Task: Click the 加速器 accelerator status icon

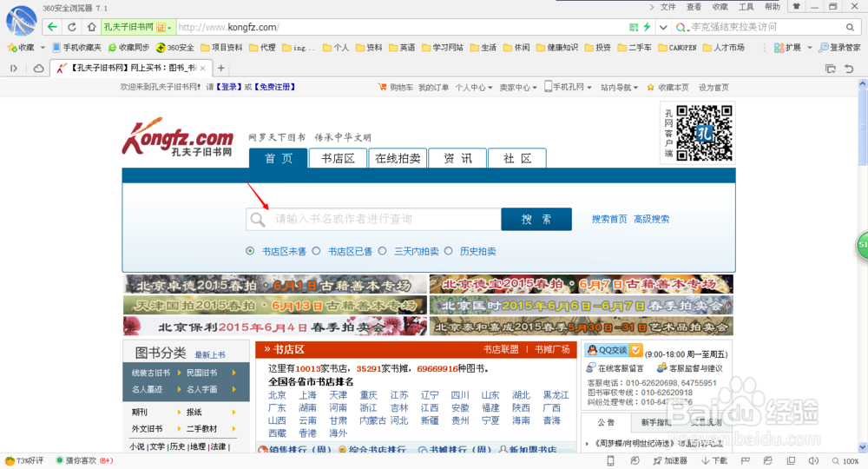Action: 657,460
